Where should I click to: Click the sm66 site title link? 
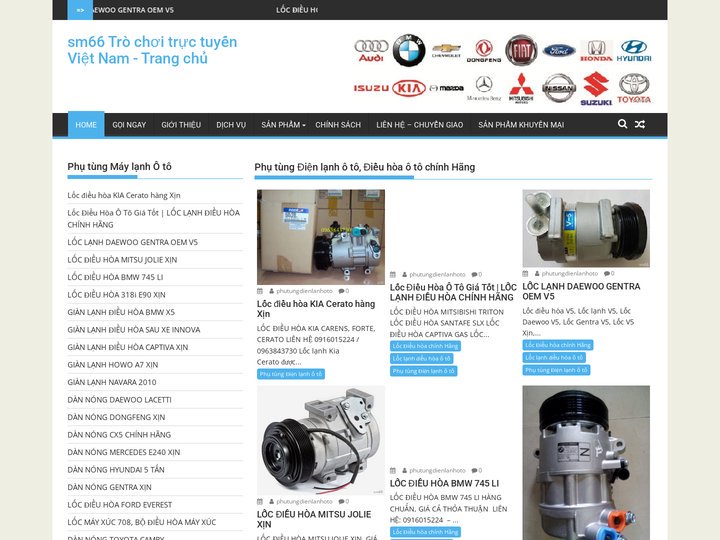[x=152, y=50]
